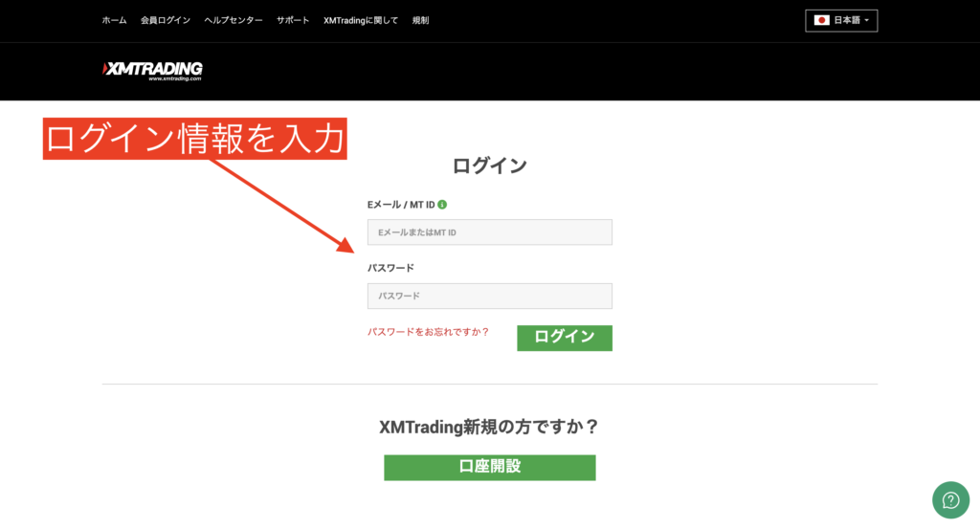Open ヘルプセンター menu item
980x529 pixels.
234,21
